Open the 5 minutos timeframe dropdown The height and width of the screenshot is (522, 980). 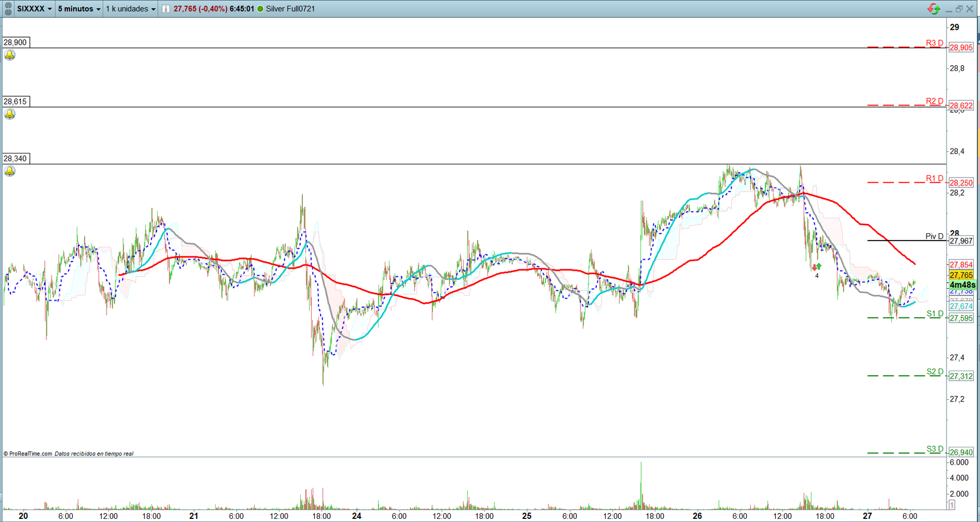pyautogui.click(x=79, y=9)
